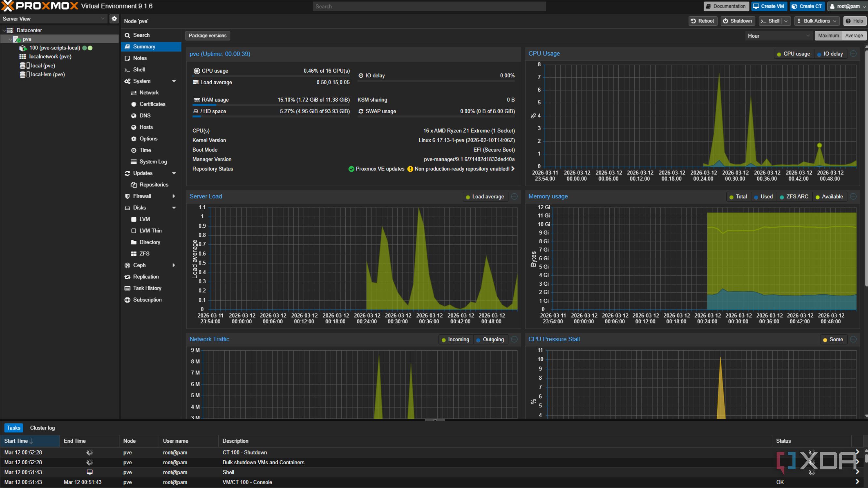
Task: Open the Notes menu item
Action: pyautogui.click(x=151, y=58)
